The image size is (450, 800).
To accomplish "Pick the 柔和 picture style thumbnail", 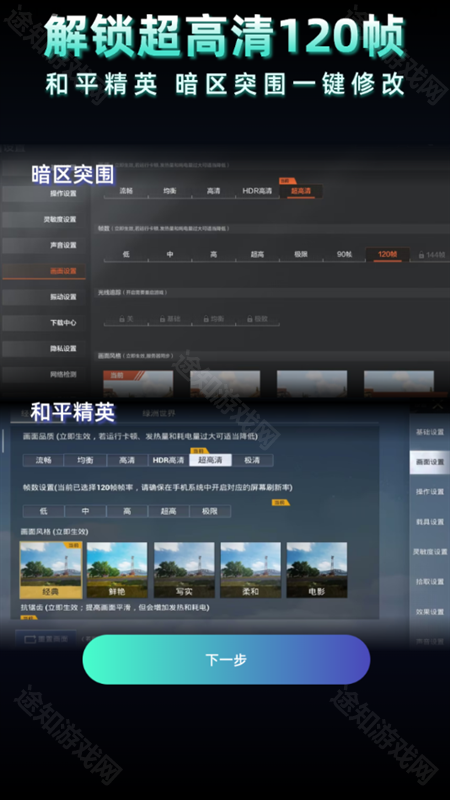I will click(251, 570).
